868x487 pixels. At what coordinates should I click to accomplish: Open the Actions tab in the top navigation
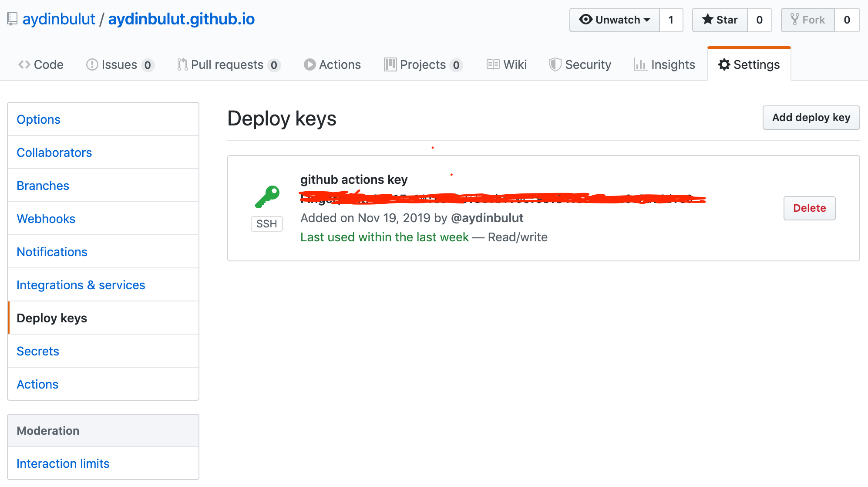click(333, 64)
